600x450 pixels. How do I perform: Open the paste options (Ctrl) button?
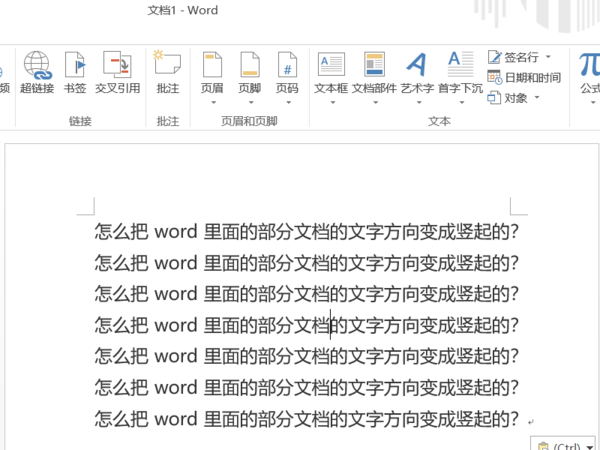coord(563,445)
